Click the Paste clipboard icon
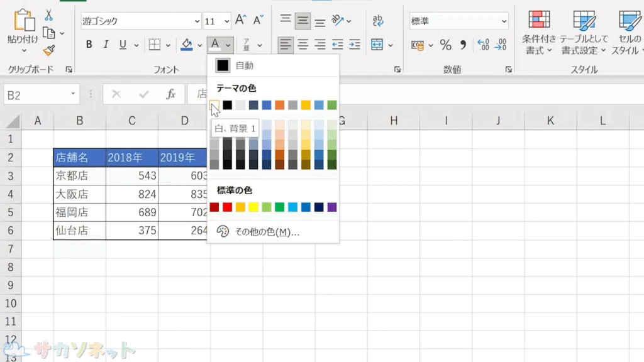The image size is (644, 362). (x=23, y=21)
